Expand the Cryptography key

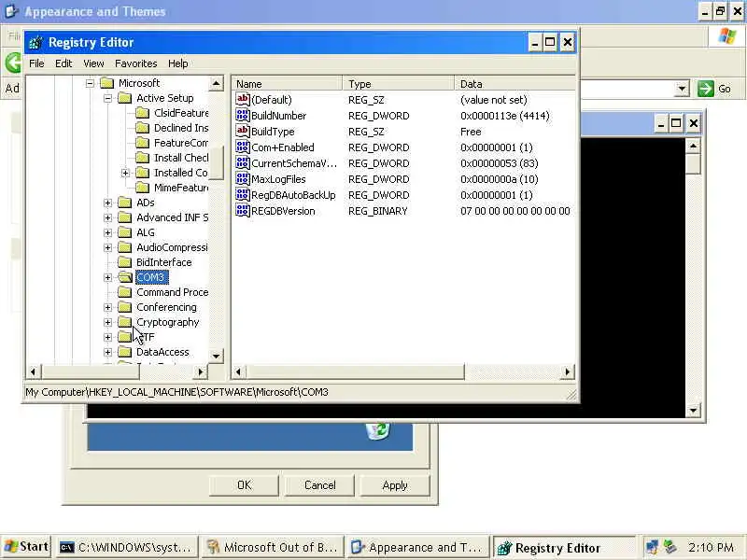tap(107, 322)
